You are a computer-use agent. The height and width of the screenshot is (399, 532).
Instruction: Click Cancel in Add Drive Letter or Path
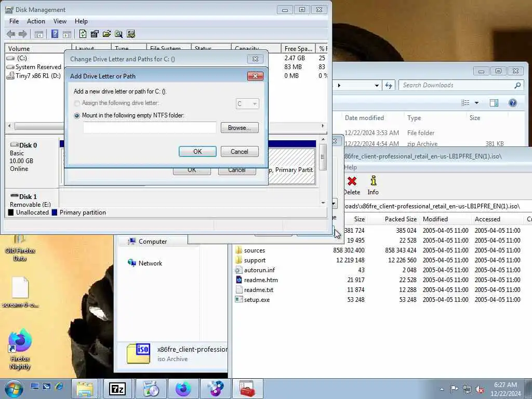(240, 152)
